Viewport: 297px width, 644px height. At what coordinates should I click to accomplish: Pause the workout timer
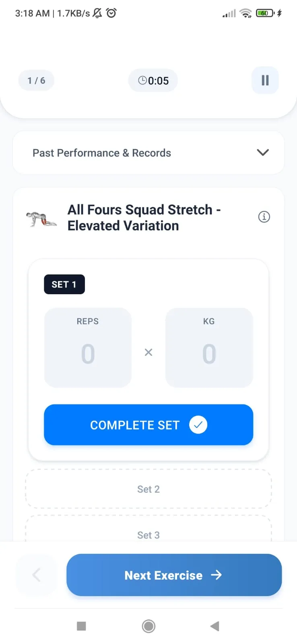(265, 80)
